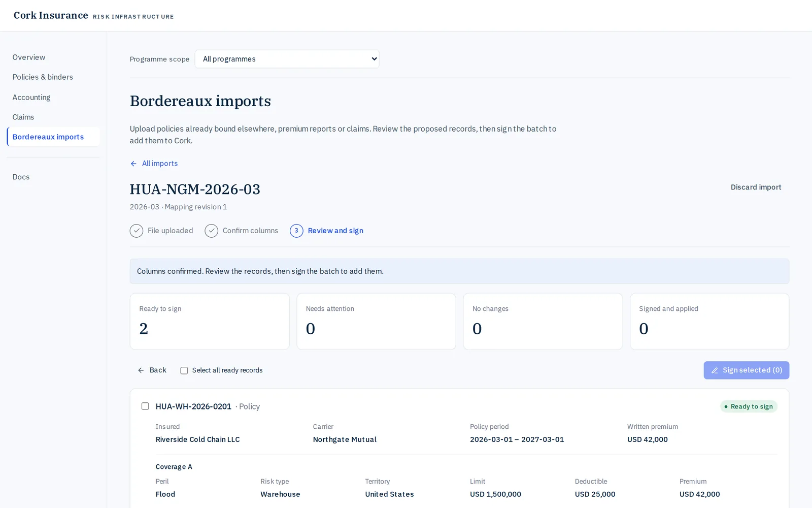Image resolution: width=812 pixels, height=508 pixels.
Task: Select the Confirm columns step label
Action: pos(250,231)
